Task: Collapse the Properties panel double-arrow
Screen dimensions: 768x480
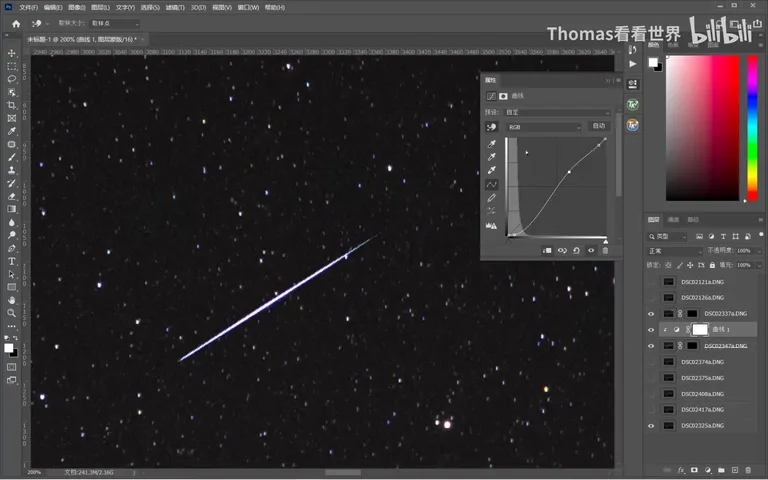Action: (x=608, y=80)
